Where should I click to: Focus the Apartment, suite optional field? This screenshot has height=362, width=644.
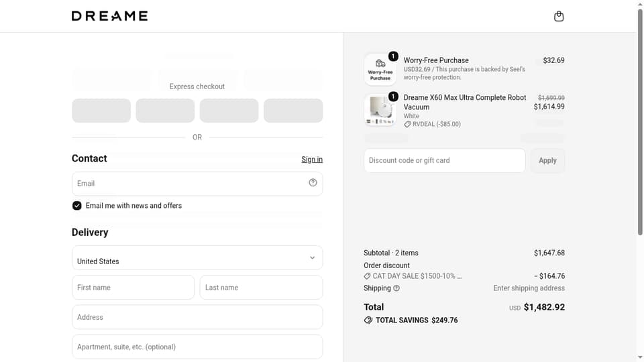point(197,347)
